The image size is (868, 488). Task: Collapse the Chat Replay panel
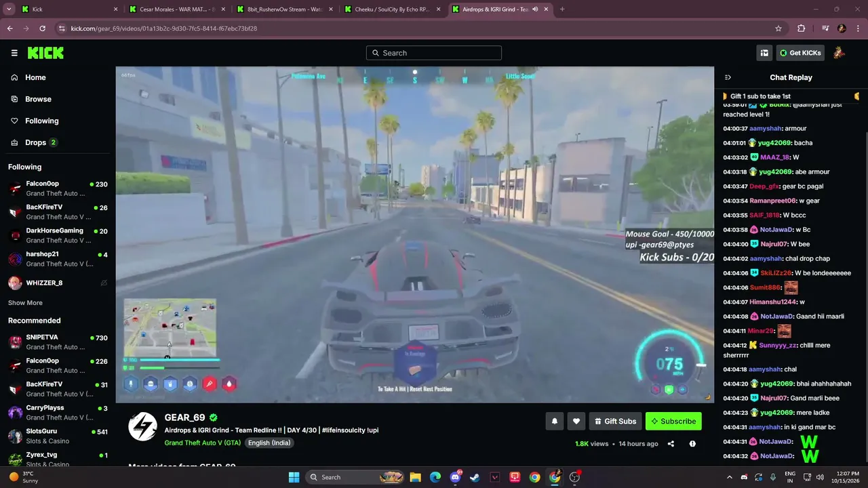728,77
